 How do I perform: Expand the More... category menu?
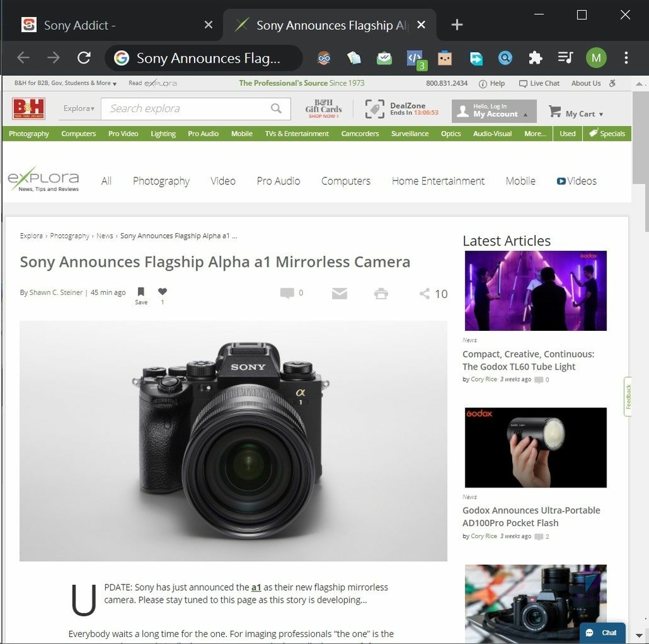pyautogui.click(x=535, y=134)
